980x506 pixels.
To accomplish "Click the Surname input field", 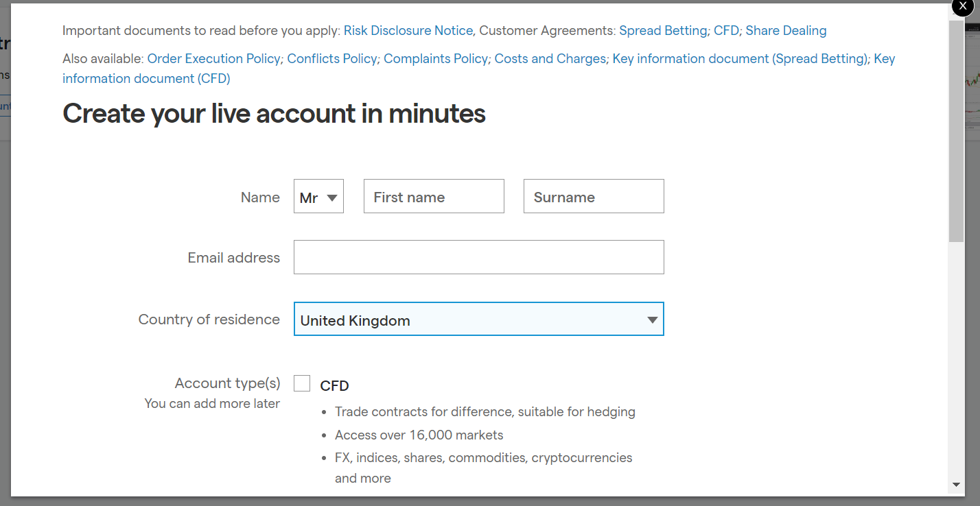I will (x=594, y=197).
